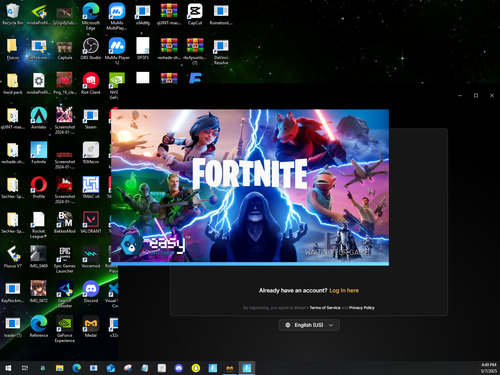Open the GeForce Experience desktop shortcut
Image resolution: width=500 pixels, height=375 pixels.
pyautogui.click(x=65, y=329)
